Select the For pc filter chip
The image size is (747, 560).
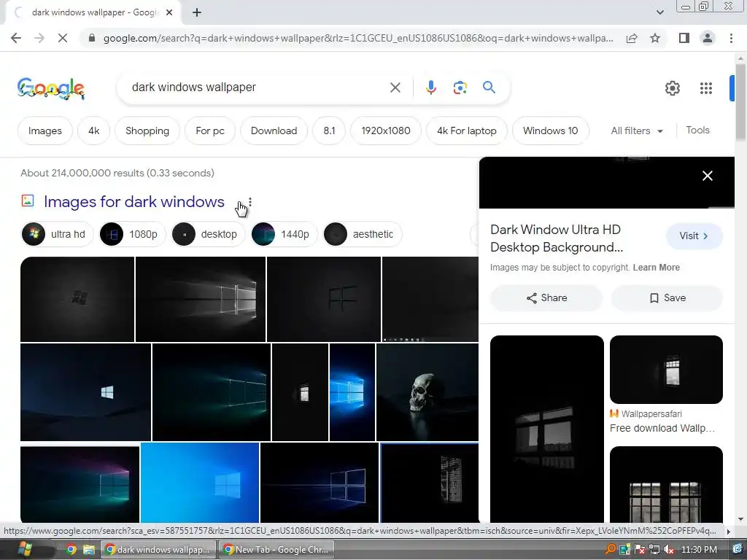pyautogui.click(x=210, y=131)
